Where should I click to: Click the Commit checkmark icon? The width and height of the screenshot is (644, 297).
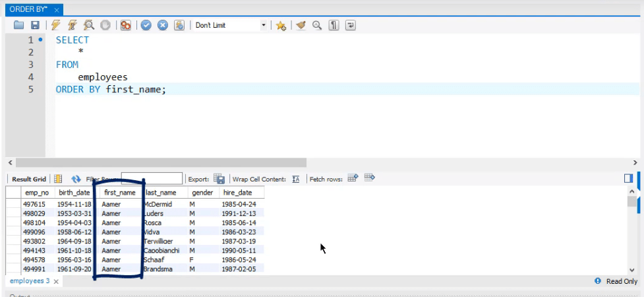[x=146, y=25]
